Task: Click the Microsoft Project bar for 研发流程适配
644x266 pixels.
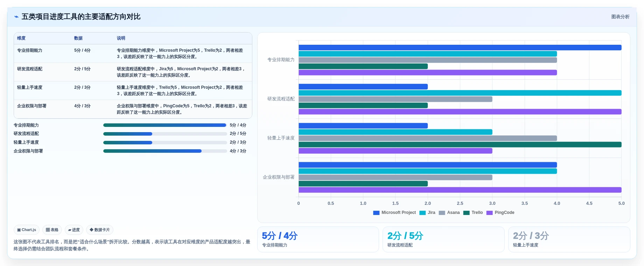Action: [x=363, y=87]
